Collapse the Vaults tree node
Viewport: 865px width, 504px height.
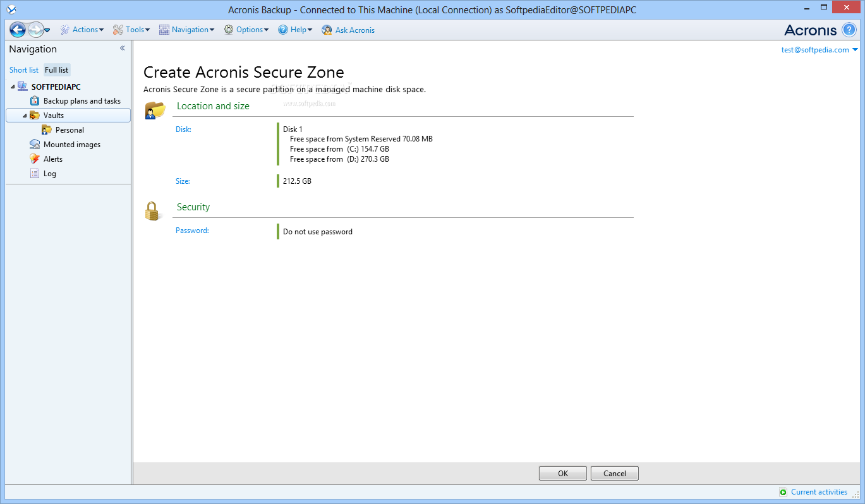pyautogui.click(x=25, y=116)
